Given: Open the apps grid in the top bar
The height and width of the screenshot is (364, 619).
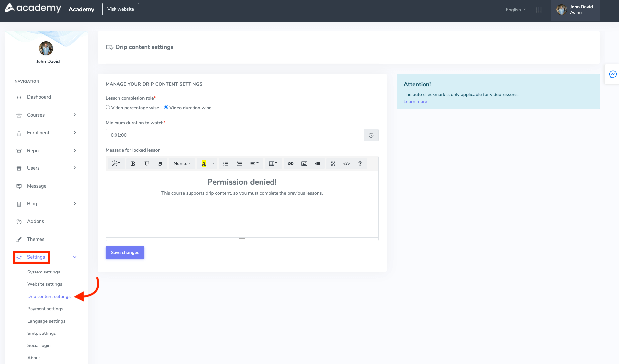Looking at the screenshot, I should point(539,10).
